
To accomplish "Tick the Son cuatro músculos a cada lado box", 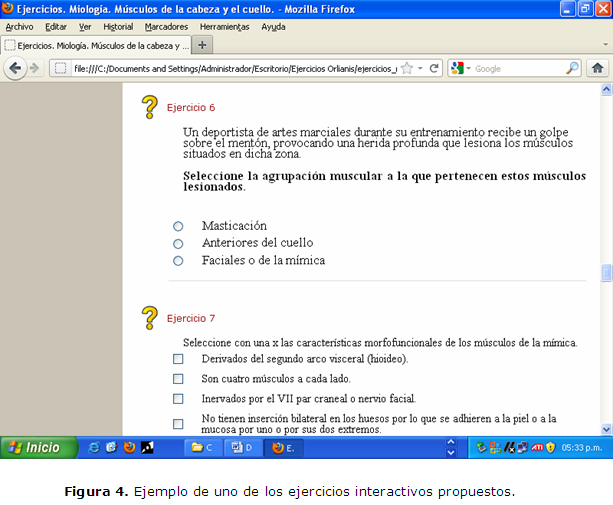I will pos(178,378).
